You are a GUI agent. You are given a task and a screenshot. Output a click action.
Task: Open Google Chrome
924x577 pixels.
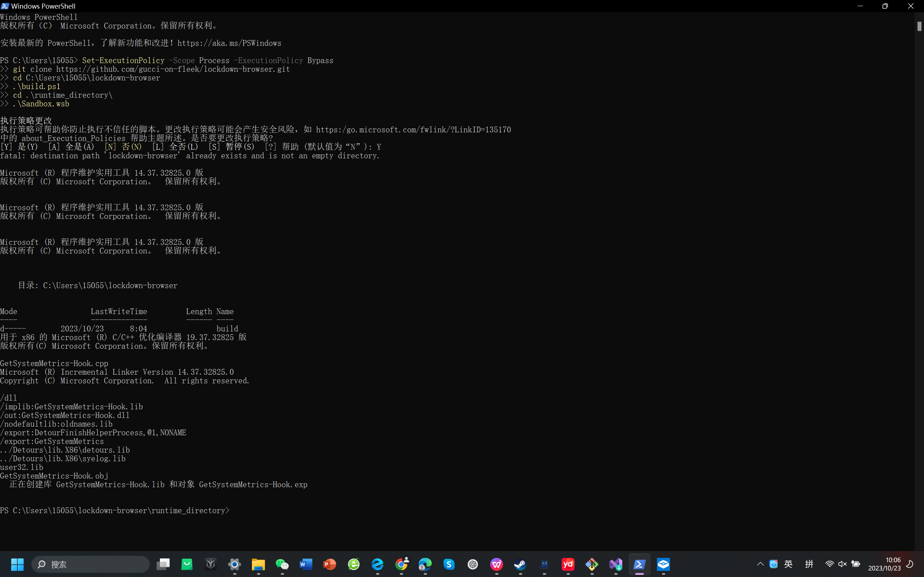[401, 565]
